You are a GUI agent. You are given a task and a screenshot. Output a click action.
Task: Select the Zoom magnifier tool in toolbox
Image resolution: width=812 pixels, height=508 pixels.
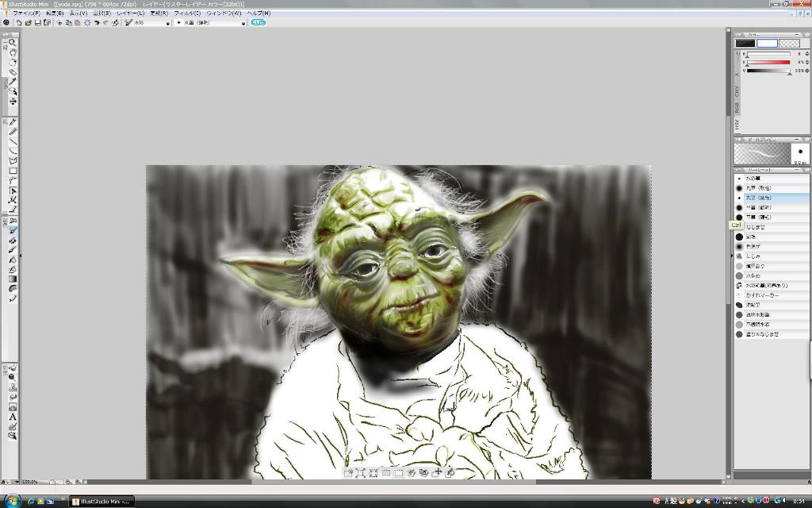coord(13,43)
